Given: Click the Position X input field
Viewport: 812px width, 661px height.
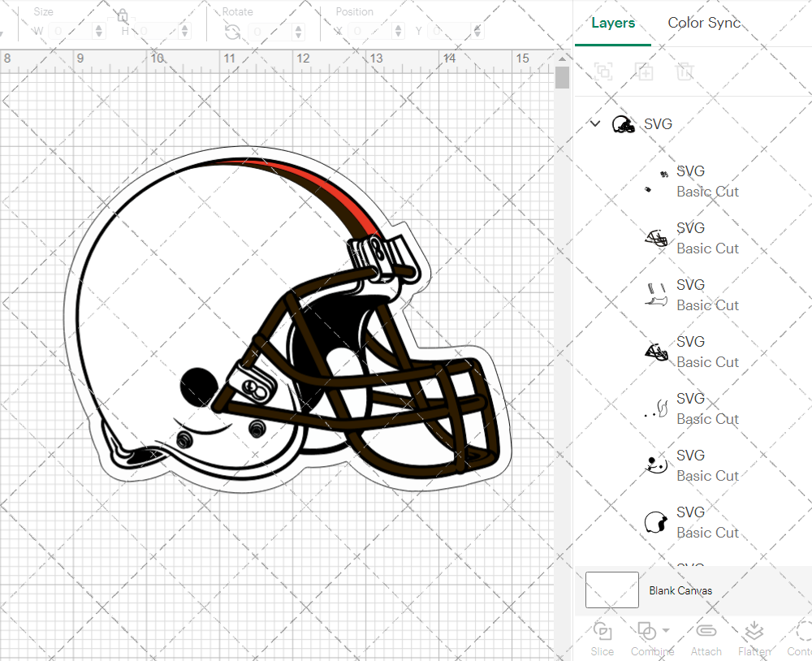Looking at the screenshot, I should click(370, 32).
